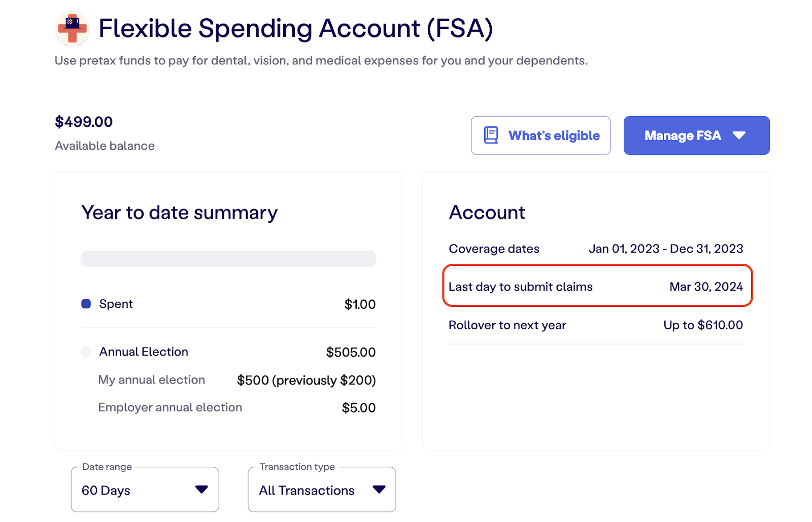
Task: Click the Year to date summary title
Action: pos(179,213)
